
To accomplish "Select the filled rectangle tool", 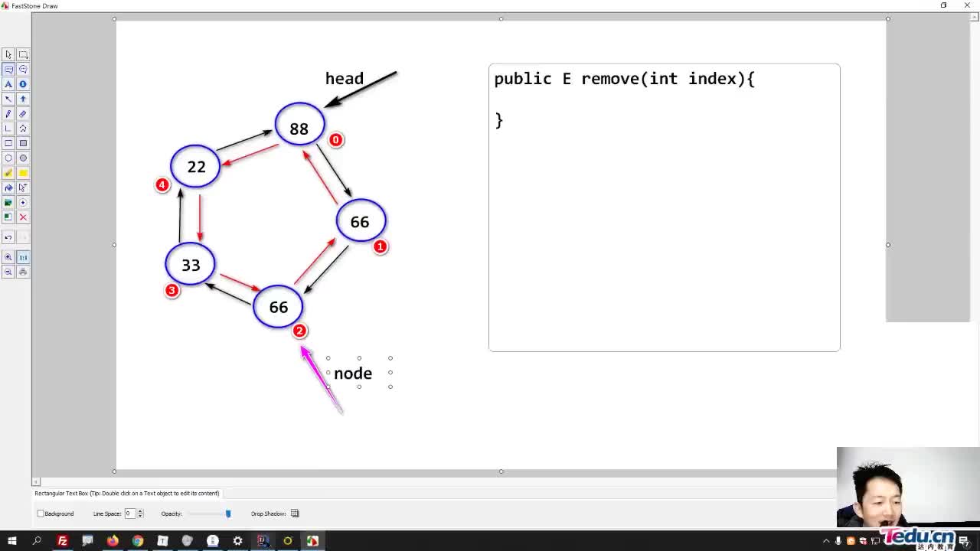I will 23,143.
